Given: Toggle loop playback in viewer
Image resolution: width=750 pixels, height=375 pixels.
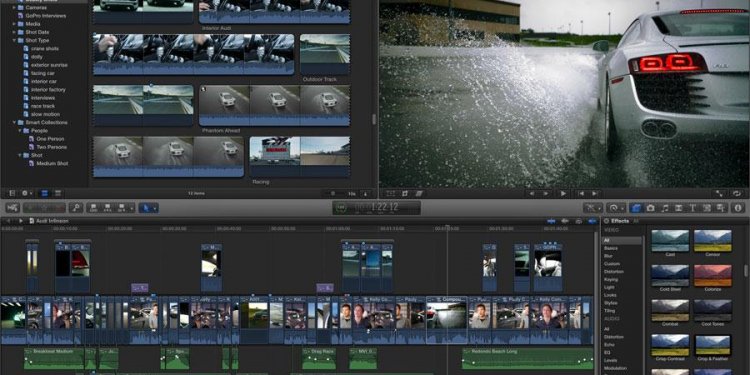Looking at the screenshot, I should 737,193.
